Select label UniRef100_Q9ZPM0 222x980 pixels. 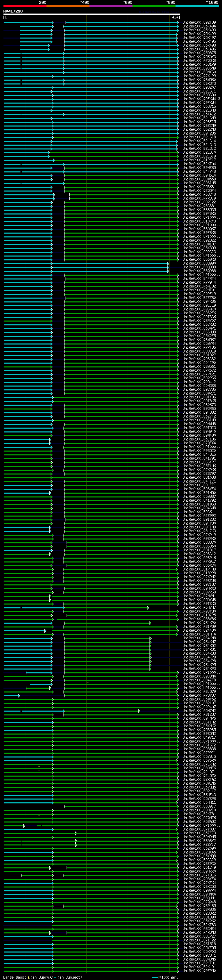[x=199, y=971]
